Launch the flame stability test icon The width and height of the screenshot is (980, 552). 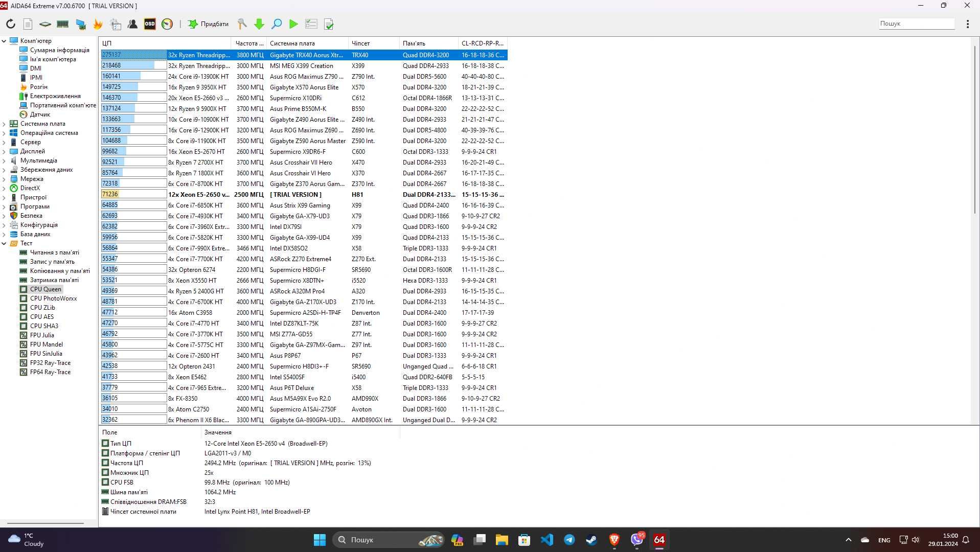tap(98, 24)
